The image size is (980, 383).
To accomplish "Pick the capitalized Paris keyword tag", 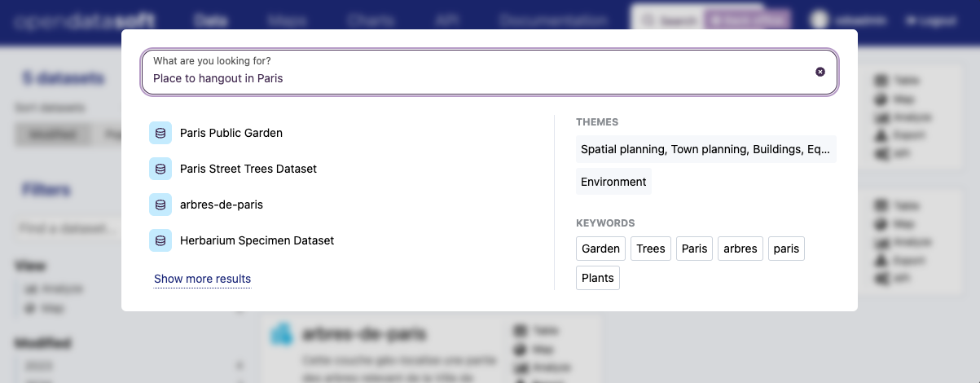I will coord(694,249).
